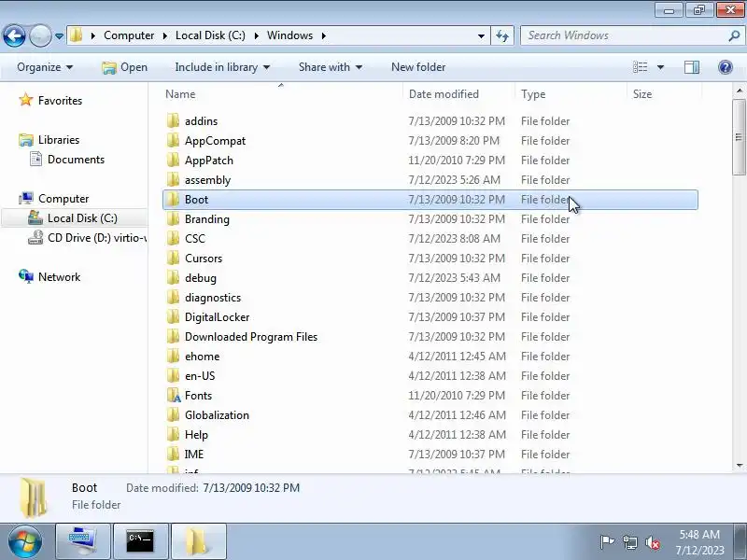747x560 pixels.
Task: Open the Windows Start menu
Action: (x=25, y=541)
